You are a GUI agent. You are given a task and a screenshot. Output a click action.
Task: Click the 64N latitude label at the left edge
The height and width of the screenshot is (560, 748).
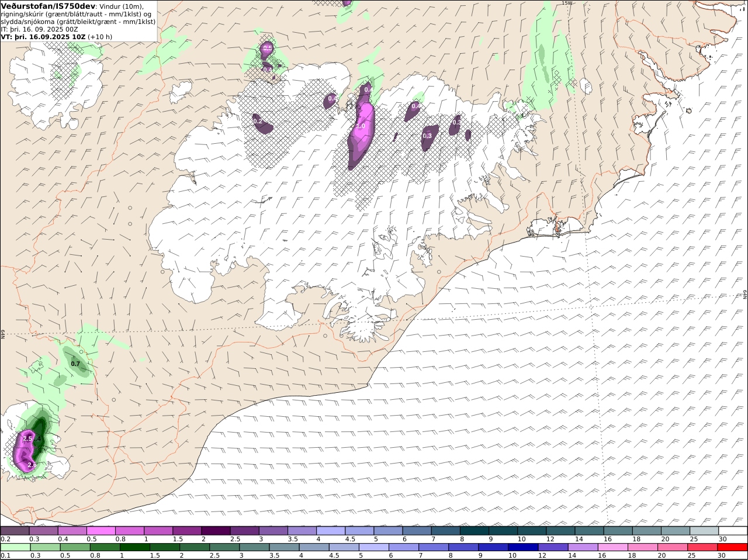(x=3, y=334)
